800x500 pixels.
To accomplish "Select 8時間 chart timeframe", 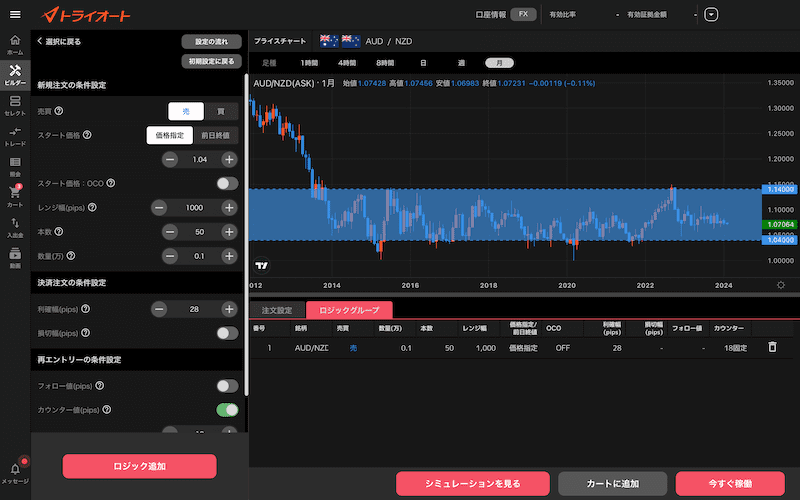I will click(x=385, y=63).
